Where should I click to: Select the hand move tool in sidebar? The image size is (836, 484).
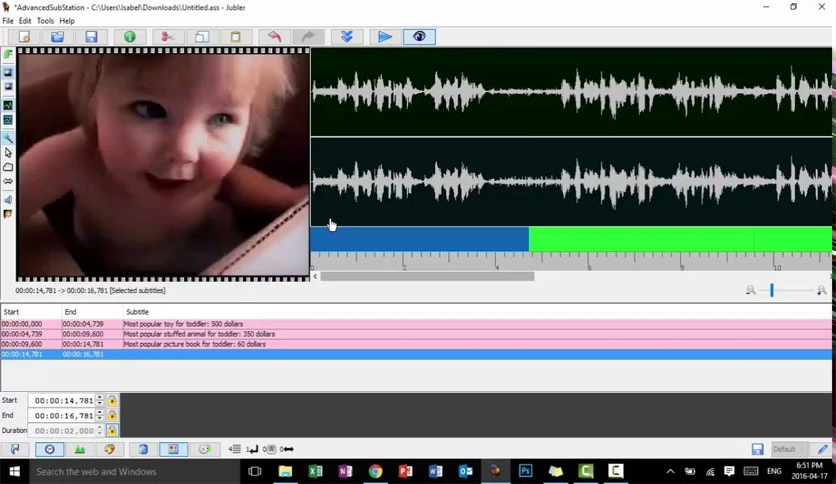(x=8, y=167)
